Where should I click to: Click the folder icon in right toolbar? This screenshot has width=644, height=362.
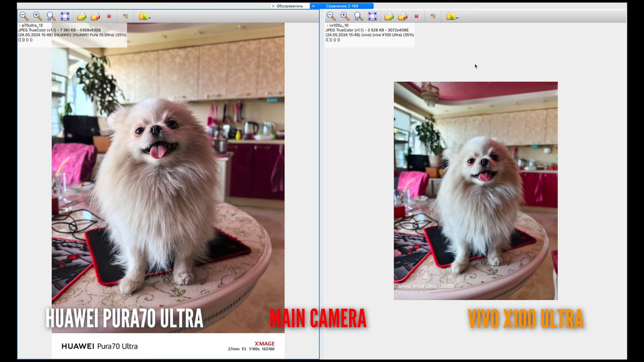pos(450,17)
